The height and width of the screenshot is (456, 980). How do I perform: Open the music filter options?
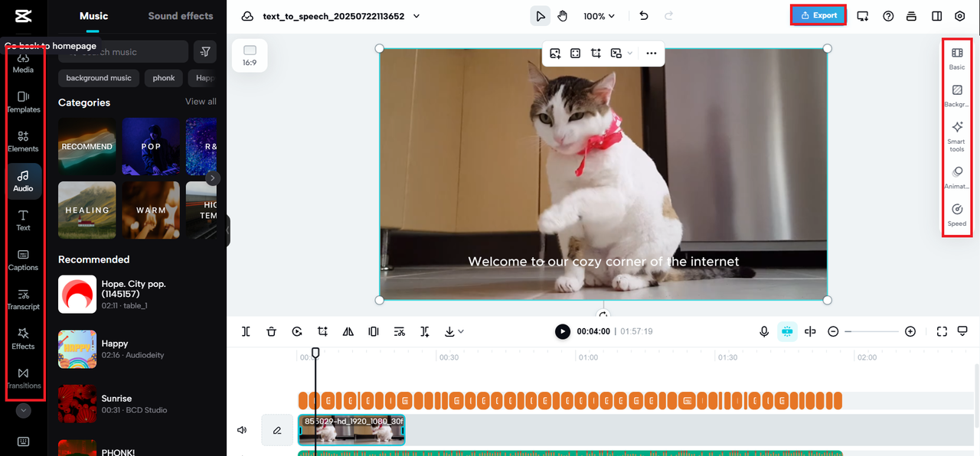point(205,51)
